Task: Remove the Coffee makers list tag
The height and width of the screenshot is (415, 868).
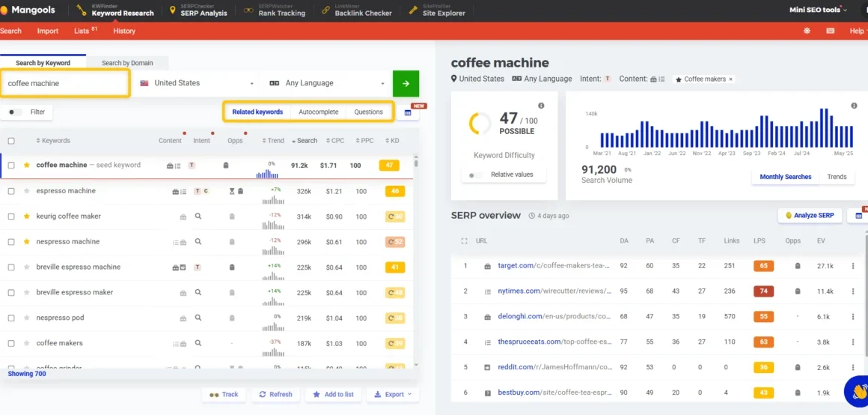Action: point(731,79)
